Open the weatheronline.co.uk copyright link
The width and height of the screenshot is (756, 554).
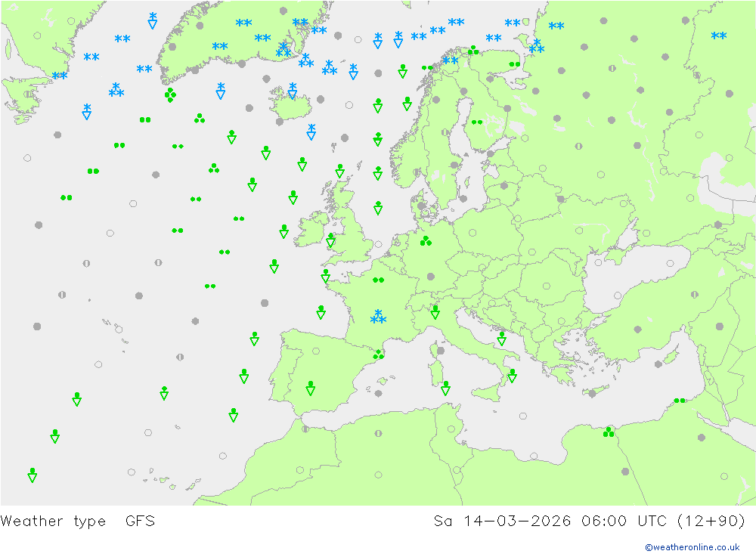(692, 547)
